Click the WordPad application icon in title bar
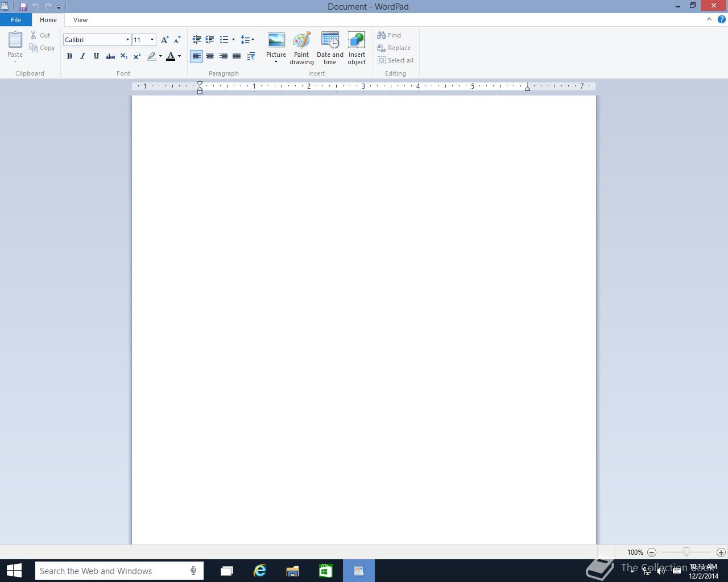The width and height of the screenshot is (728, 582). pos(5,7)
